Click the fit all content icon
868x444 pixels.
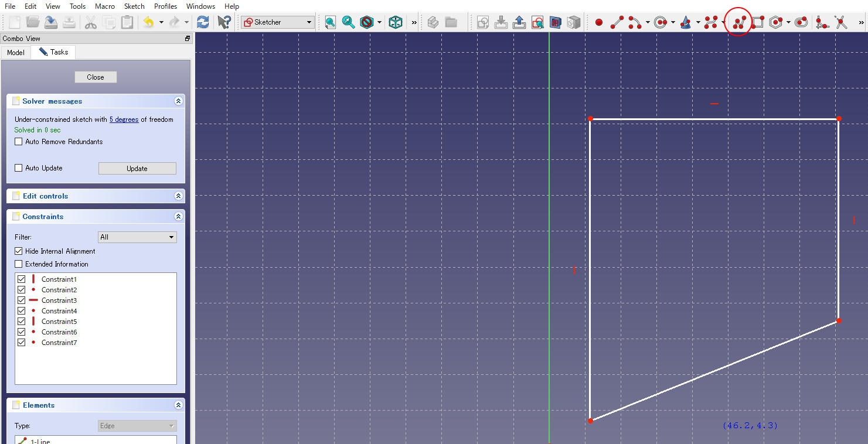[331, 22]
